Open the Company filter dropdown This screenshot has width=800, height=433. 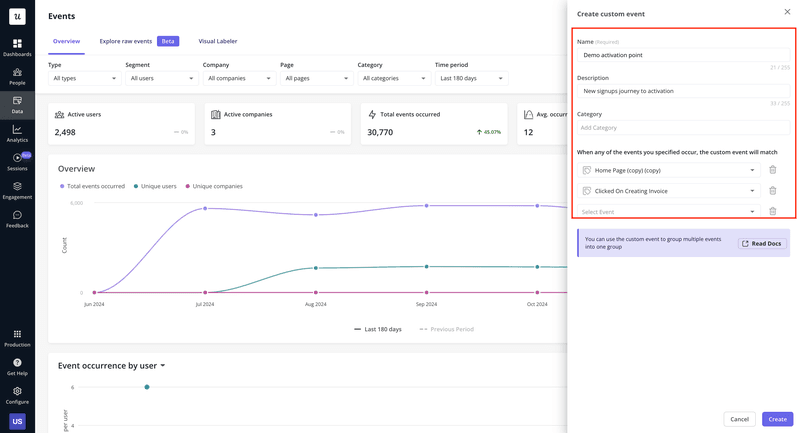pos(239,78)
